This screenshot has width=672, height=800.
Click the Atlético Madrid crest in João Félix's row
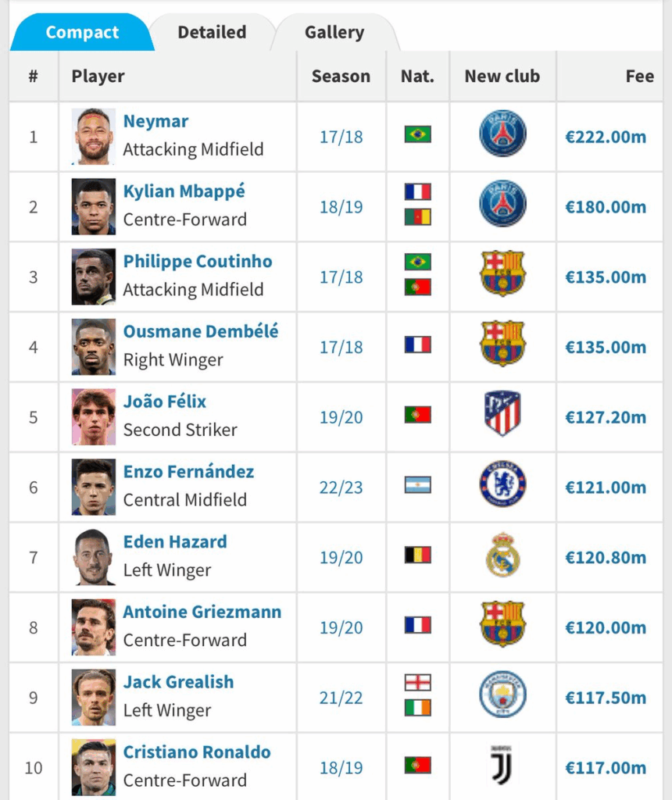(x=502, y=413)
